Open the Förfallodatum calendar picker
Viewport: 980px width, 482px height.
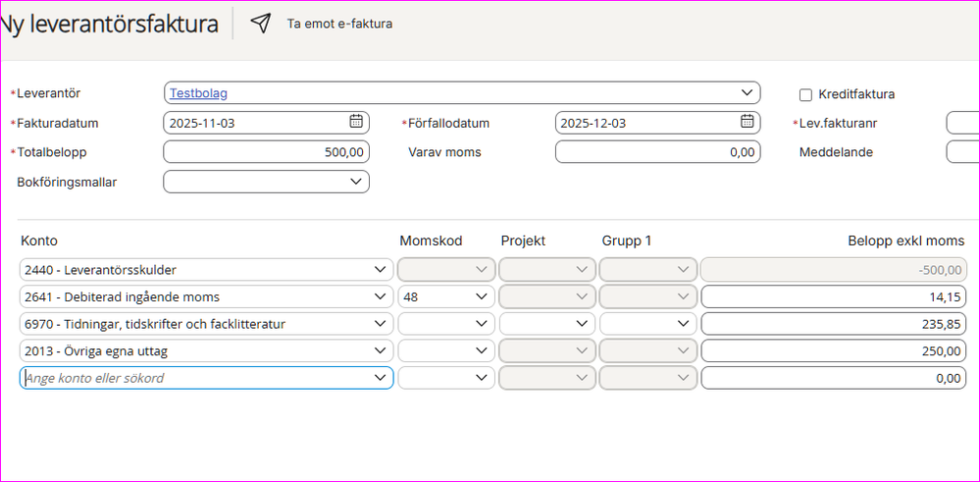coord(747,122)
